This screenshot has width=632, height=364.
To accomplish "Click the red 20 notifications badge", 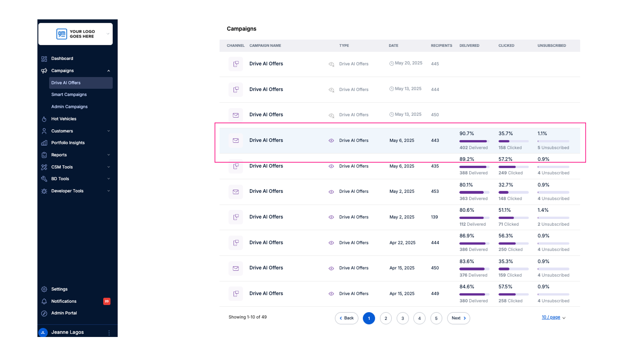I will click(107, 301).
